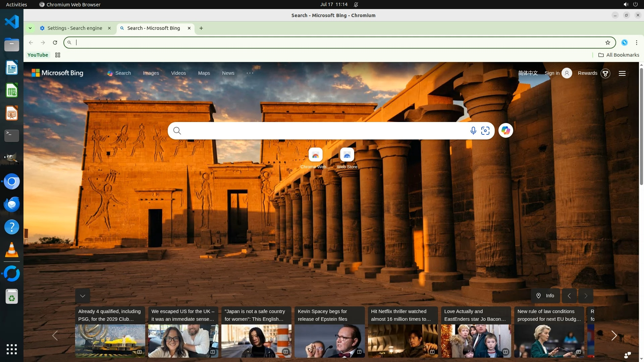The width and height of the screenshot is (644, 362).
Task: Open the Bing hamburger settings menu
Action: click(622, 73)
